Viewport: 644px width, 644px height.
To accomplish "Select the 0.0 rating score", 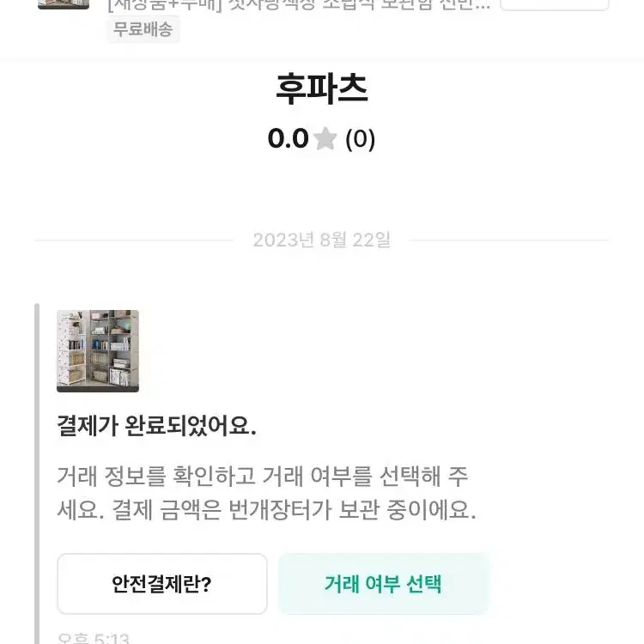I will [288, 138].
